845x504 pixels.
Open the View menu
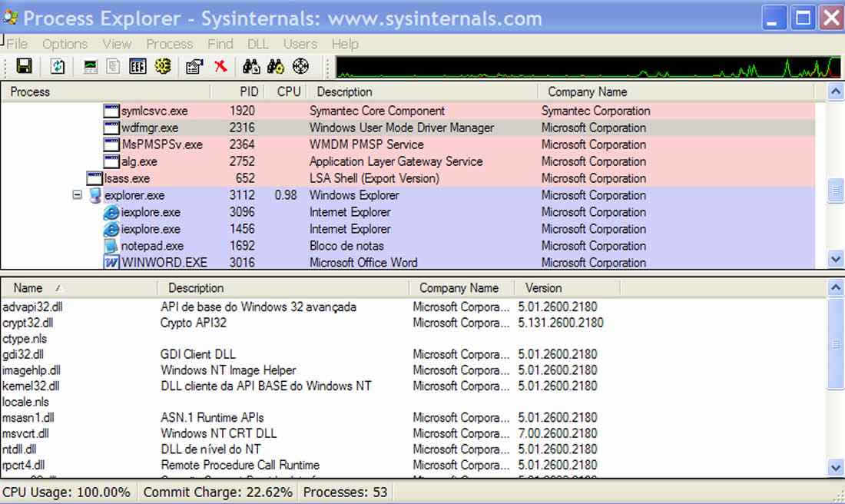click(x=117, y=44)
